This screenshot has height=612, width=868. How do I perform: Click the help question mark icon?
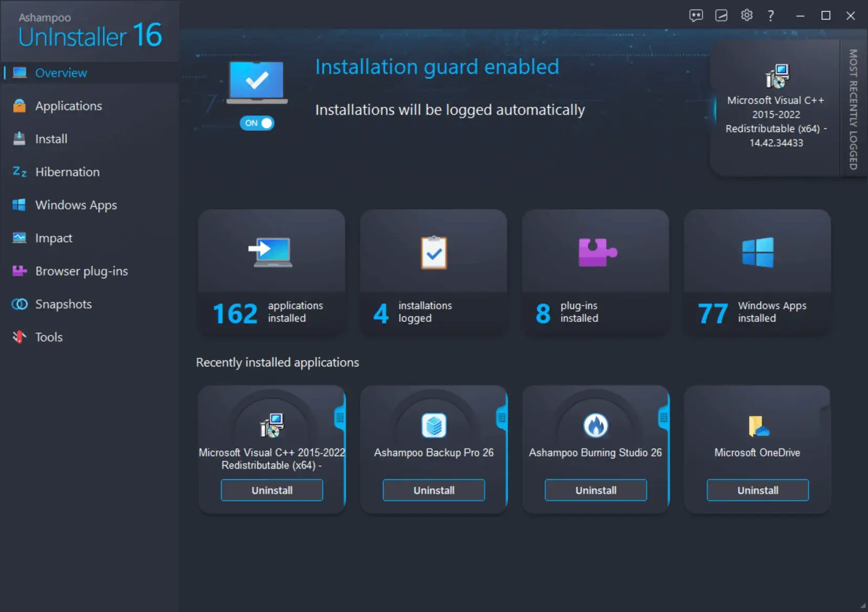(x=771, y=16)
